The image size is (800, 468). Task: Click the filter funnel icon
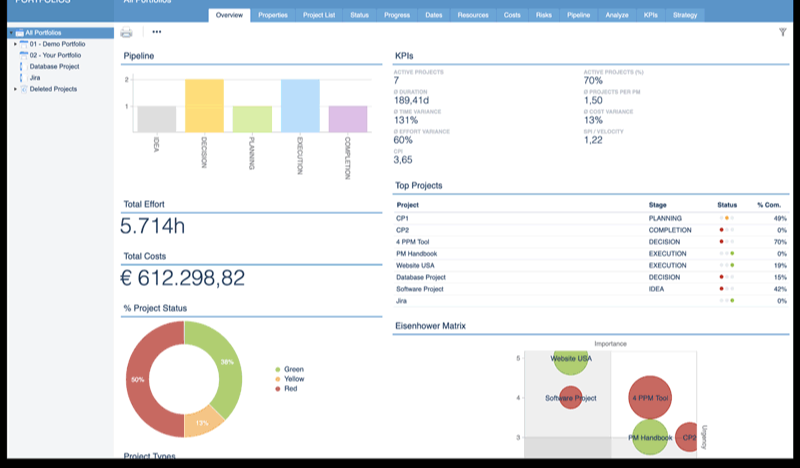(782, 32)
